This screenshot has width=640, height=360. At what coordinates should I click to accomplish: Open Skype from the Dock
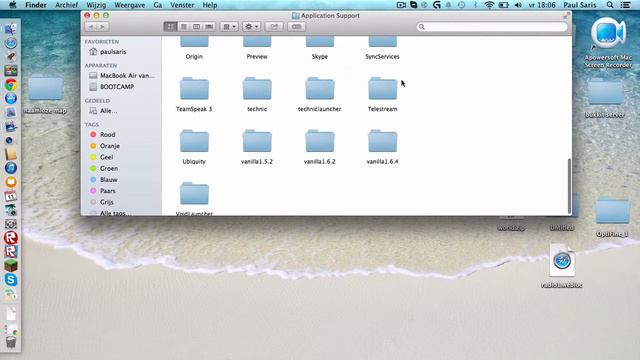point(11,280)
